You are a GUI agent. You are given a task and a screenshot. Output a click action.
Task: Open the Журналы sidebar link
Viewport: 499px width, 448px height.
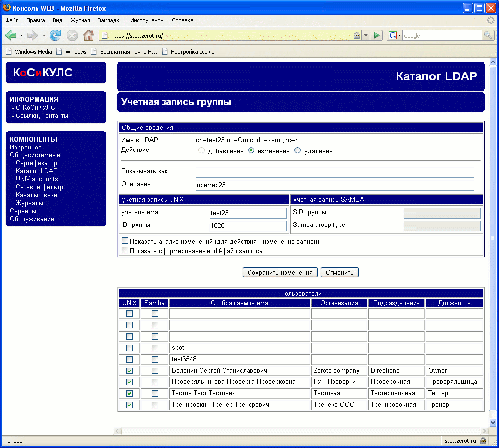tap(30, 203)
